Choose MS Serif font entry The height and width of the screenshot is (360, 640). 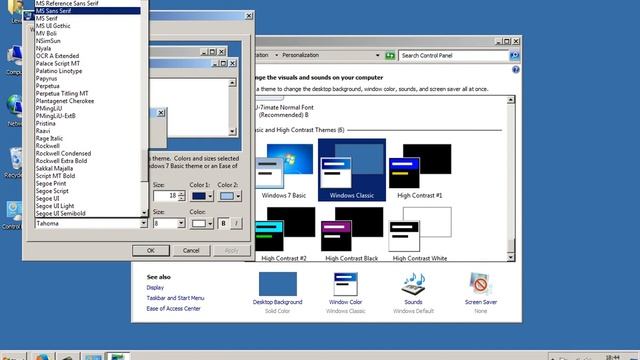(x=47, y=18)
